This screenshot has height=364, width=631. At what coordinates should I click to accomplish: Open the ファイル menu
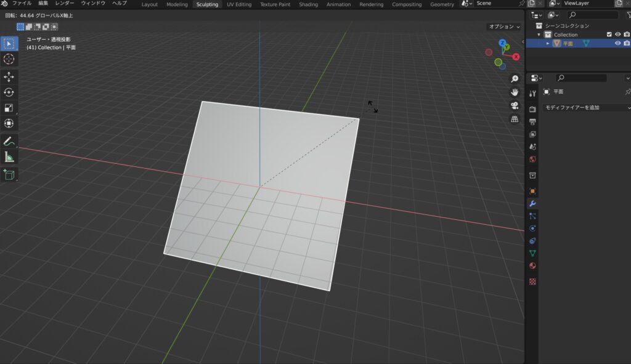click(x=22, y=4)
